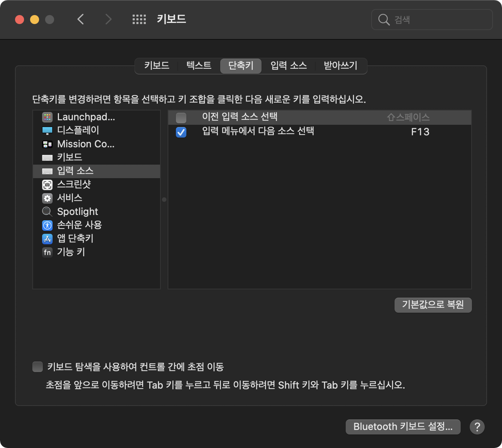The width and height of the screenshot is (502, 448).
Task: Select 스크린샷 category label
Action: [x=74, y=185]
